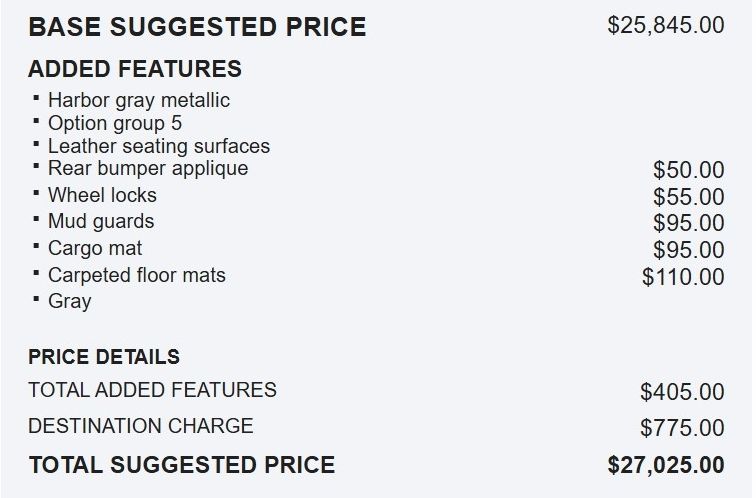Click Carpeted floor mats item
The width and height of the screenshot is (756, 498).
tap(137, 276)
